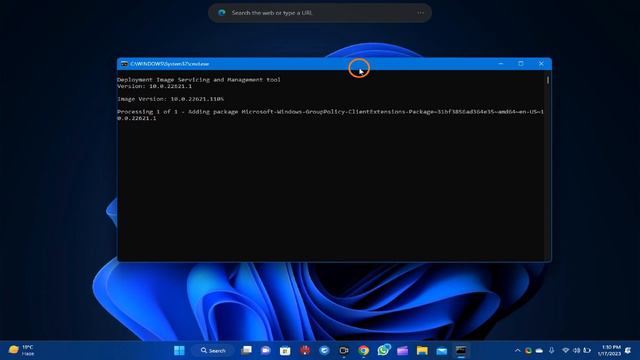Close the Command Prompt window
Screen dimensions: 640x360
(x=541, y=64)
